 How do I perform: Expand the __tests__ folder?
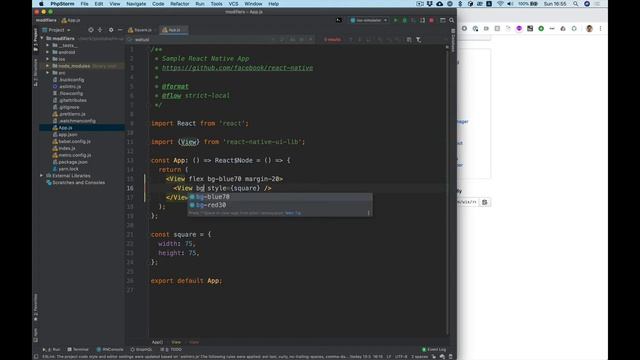point(48,45)
